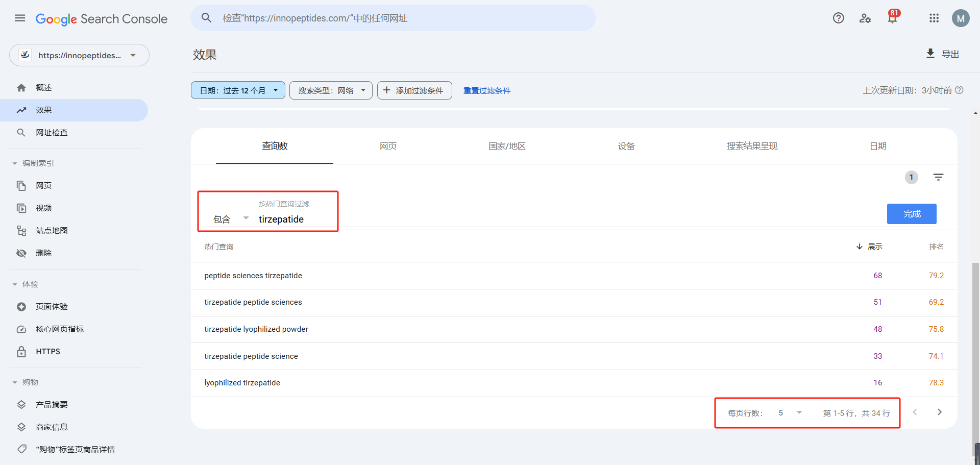980x465 pixels.
Task: Sort by 展示 impressions column
Action: tap(869, 247)
